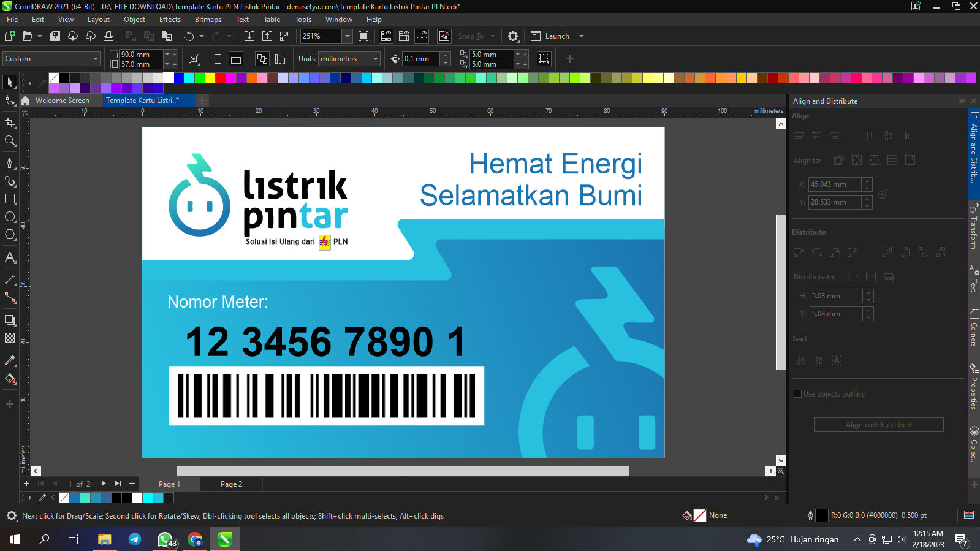Set page orientation to Landscape
The image size is (980, 551).
235,59
